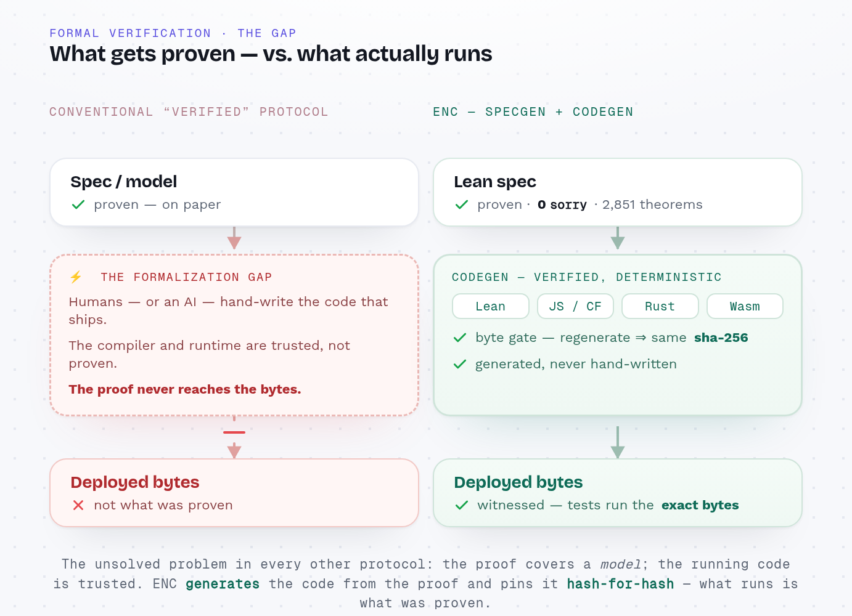
Task: Click the checkmark beside 0 sorry theorems
Action: coord(462,205)
